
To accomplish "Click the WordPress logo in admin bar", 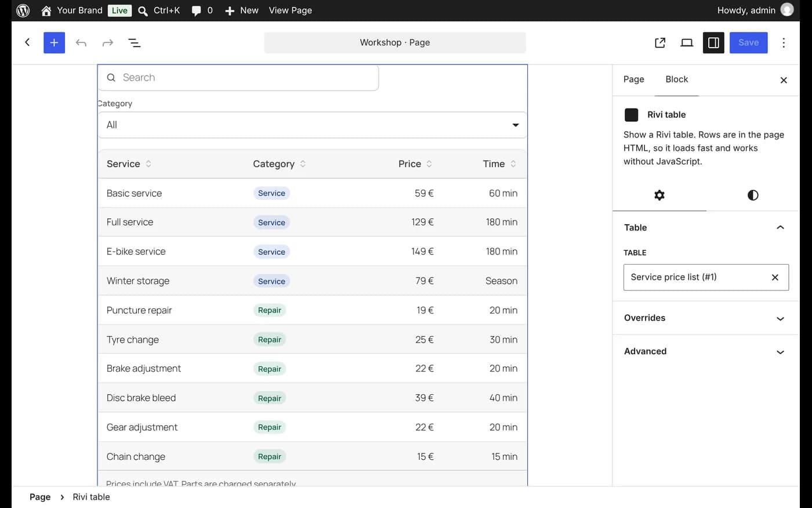I will (x=23, y=10).
